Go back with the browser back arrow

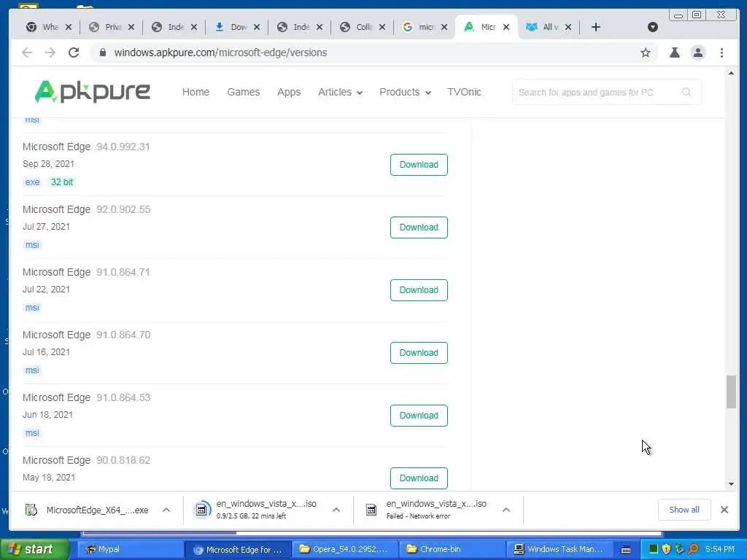[x=27, y=52]
